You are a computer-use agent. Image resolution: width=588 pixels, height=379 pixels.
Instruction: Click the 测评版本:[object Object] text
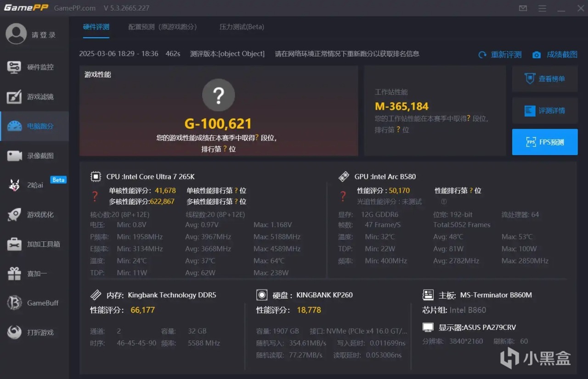(x=227, y=54)
